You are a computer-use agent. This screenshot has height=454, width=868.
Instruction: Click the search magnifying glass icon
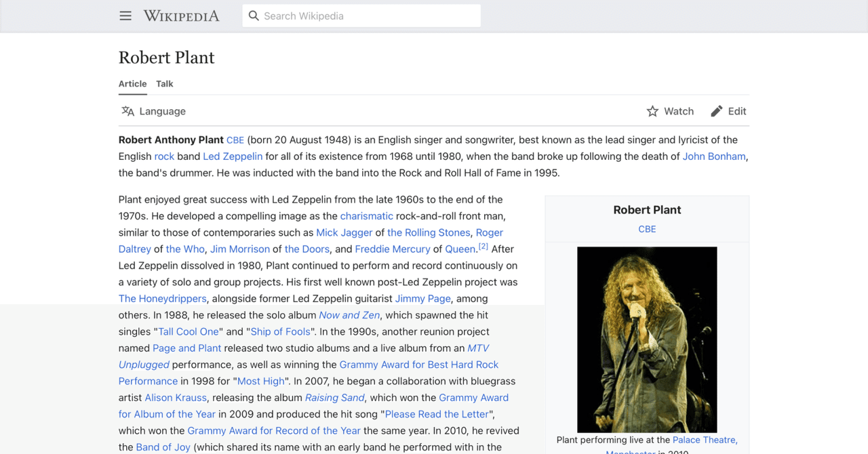[253, 15]
